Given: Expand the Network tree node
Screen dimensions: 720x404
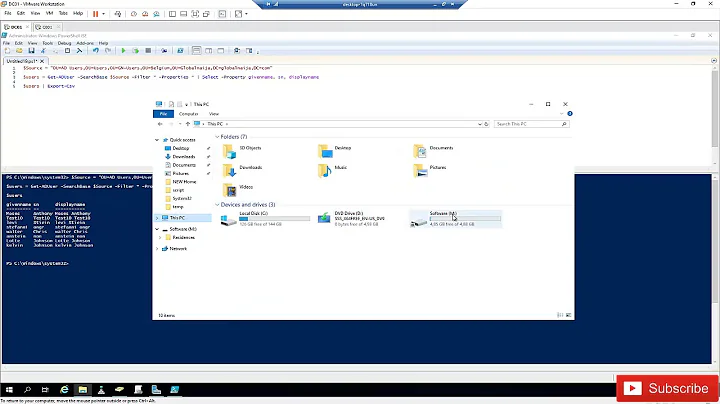Looking at the screenshot, I should [x=158, y=248].
